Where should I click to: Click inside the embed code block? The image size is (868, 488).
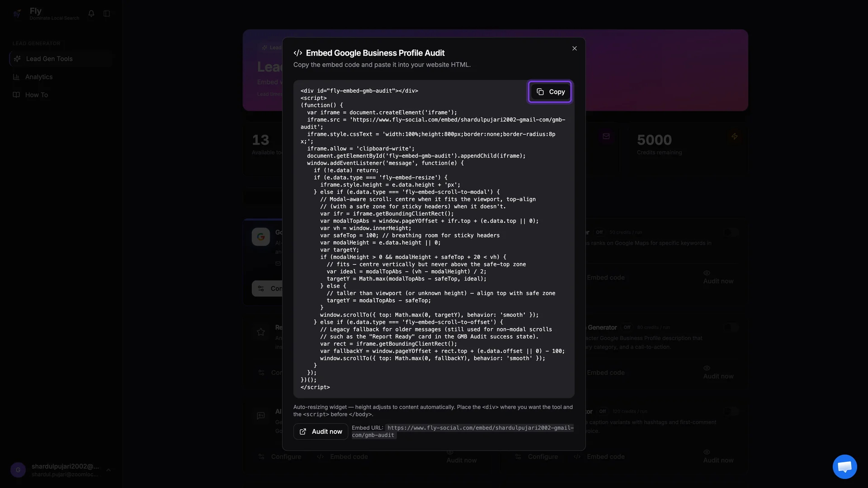tap(434, 239)
